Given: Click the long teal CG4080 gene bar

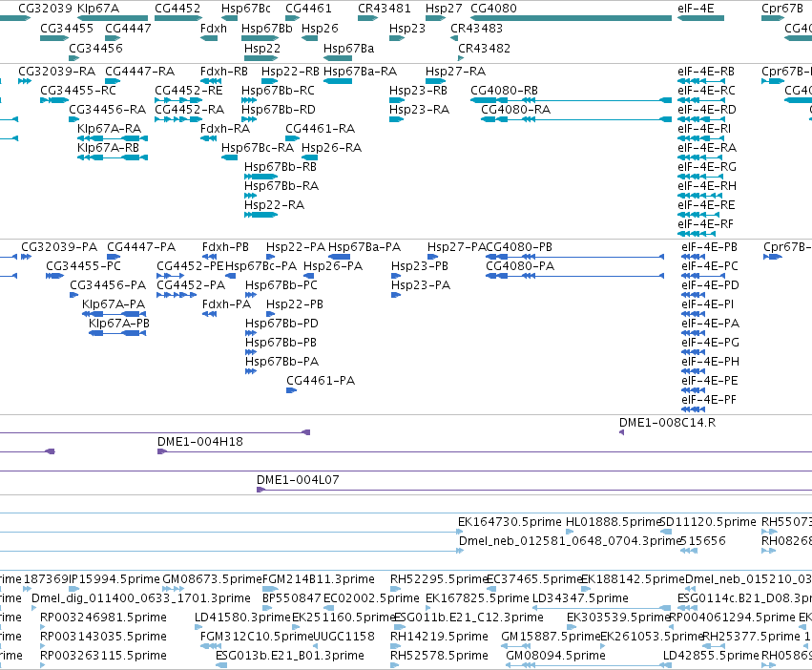Looking at the screenshot, I should [x=571, y=18].
